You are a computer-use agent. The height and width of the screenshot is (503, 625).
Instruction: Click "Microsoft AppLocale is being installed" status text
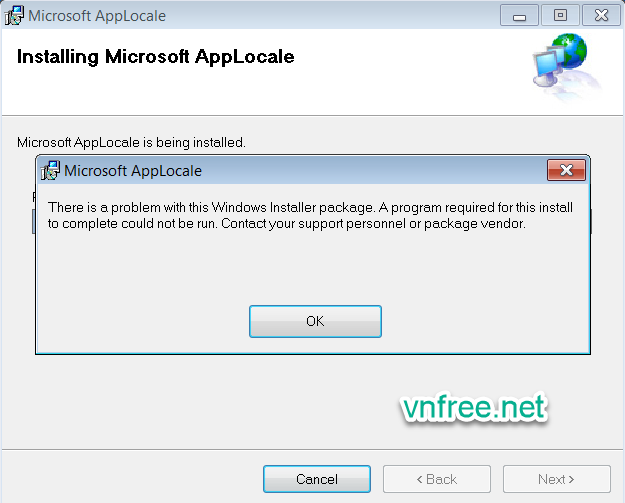coord(131,143)
